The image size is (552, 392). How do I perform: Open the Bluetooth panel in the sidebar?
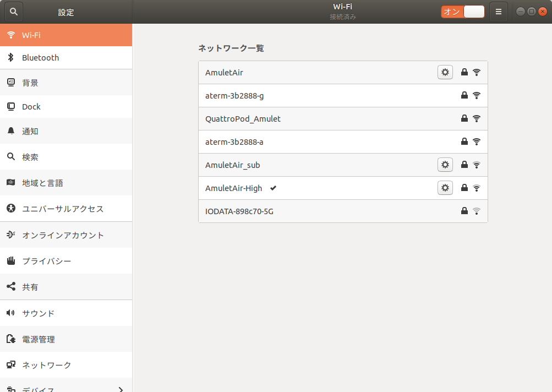pyautogui.click(x=66, y=57)
